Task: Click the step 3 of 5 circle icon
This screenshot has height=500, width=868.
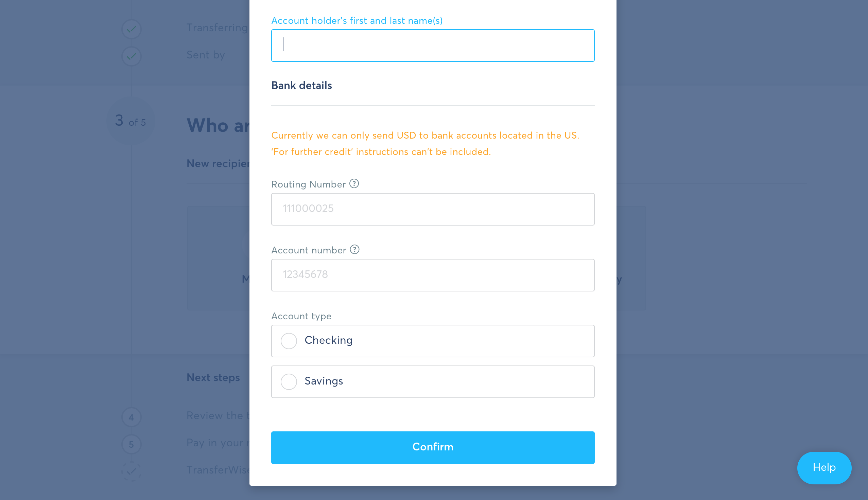Action: (x=131, y=122)
